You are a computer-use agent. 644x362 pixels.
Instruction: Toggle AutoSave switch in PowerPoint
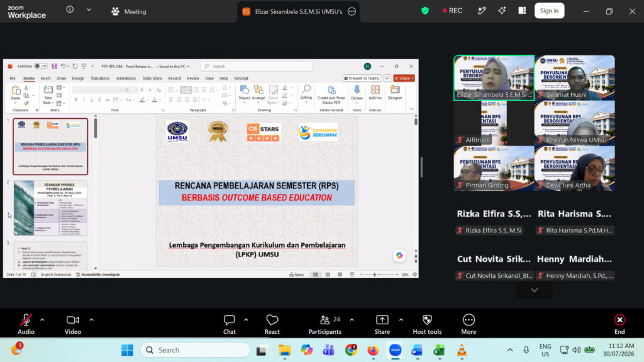pyautogui.click(x=41, y=66)
